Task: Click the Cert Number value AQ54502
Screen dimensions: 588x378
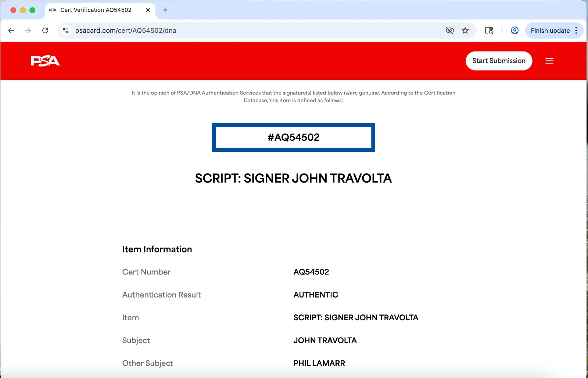Action: (x=311, y=272)
